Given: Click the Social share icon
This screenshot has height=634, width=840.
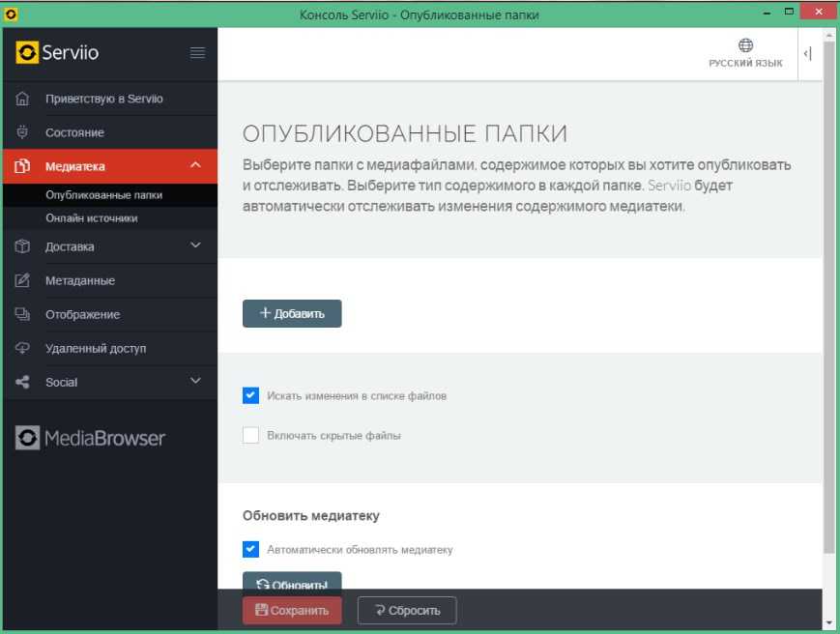Looking at the screenshot, I should coord(23,382).
